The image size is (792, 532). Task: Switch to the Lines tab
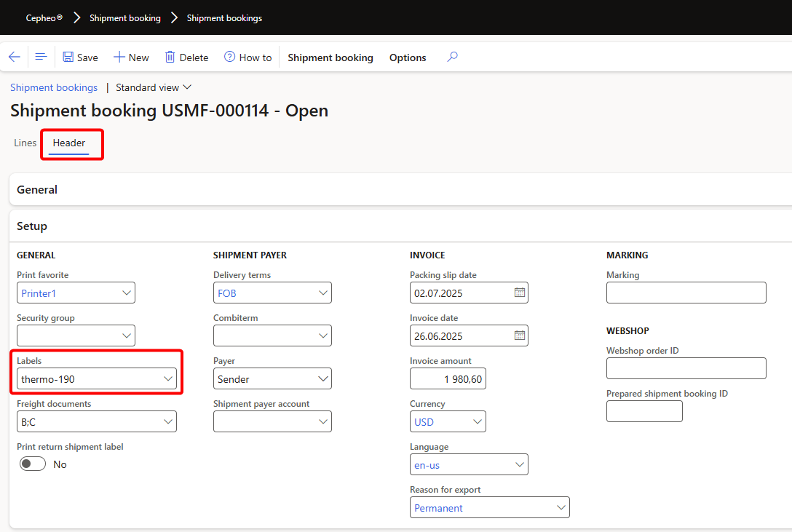tap(25, 143)
